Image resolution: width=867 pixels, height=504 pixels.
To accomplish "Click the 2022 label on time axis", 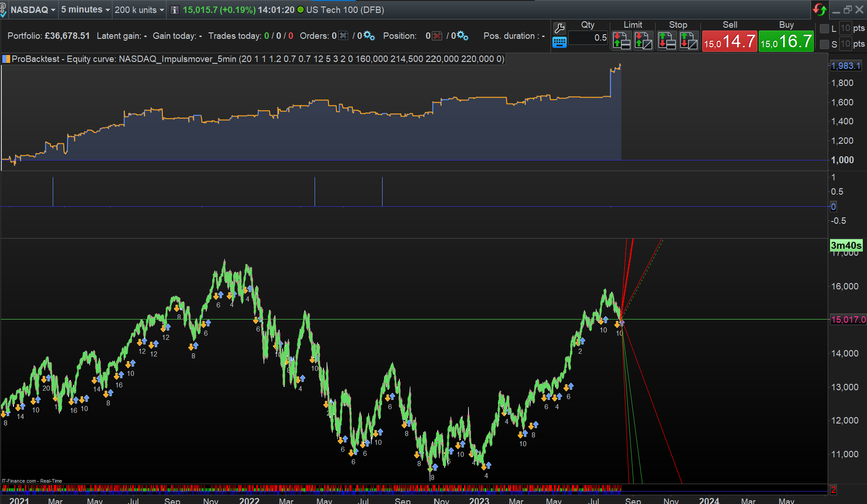I will [249, 500].
